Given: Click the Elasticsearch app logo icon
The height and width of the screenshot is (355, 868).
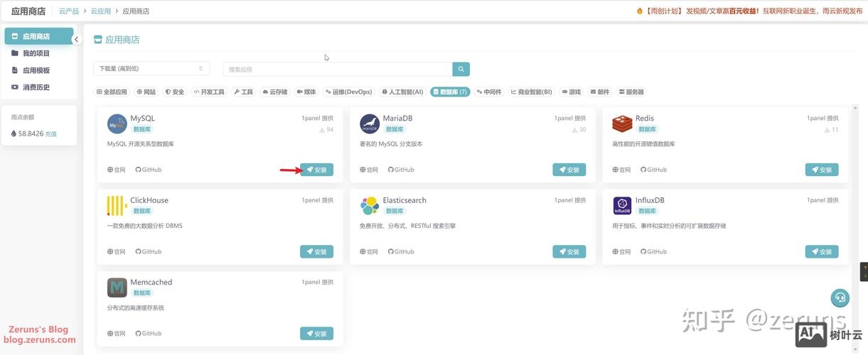Looking at the screenshot, I should [x=370, y=205].
